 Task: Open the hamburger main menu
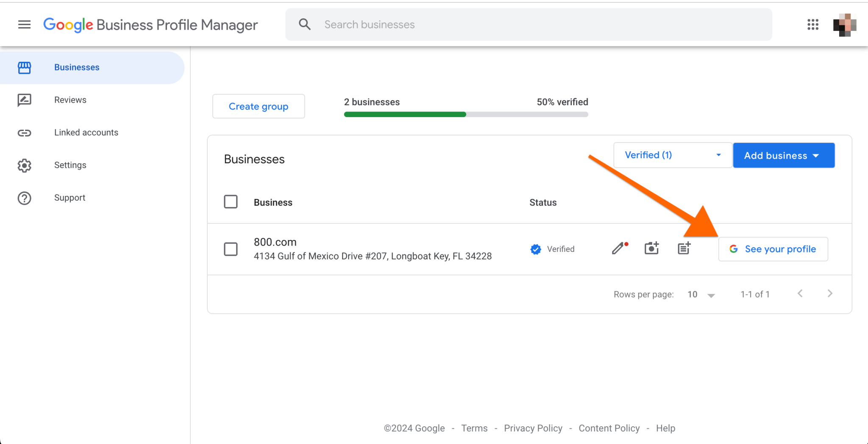coord(24,25)
